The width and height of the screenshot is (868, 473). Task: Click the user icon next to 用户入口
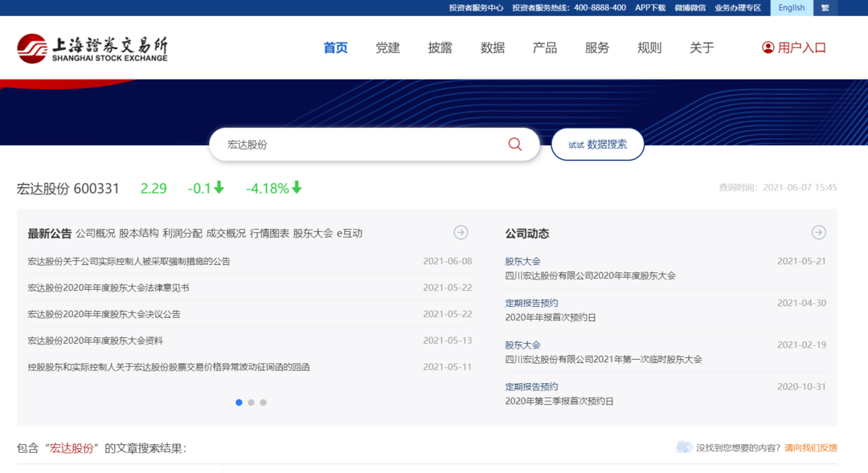(768, 47)
